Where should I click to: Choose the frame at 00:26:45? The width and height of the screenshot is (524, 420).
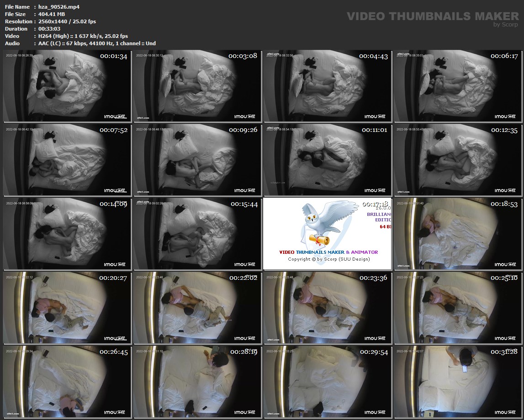point(67,382)
